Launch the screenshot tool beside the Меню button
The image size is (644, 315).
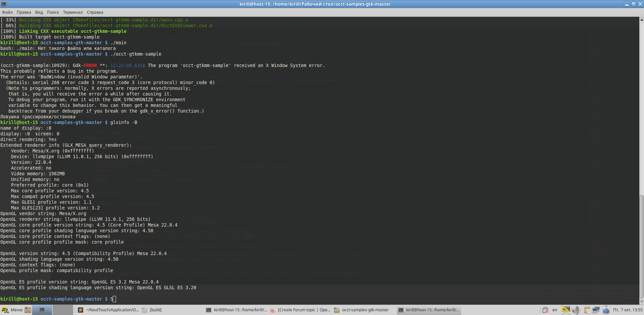pos(28,310)
